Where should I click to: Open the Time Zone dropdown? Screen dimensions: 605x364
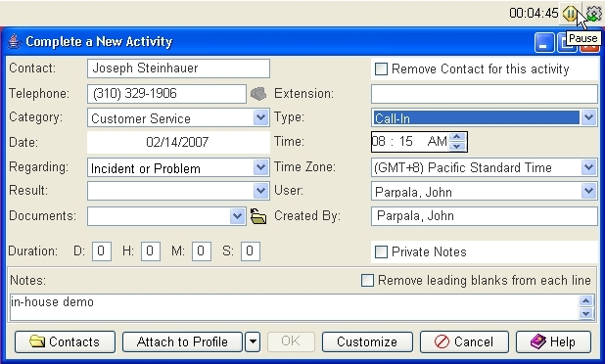[x=588, y=167]
